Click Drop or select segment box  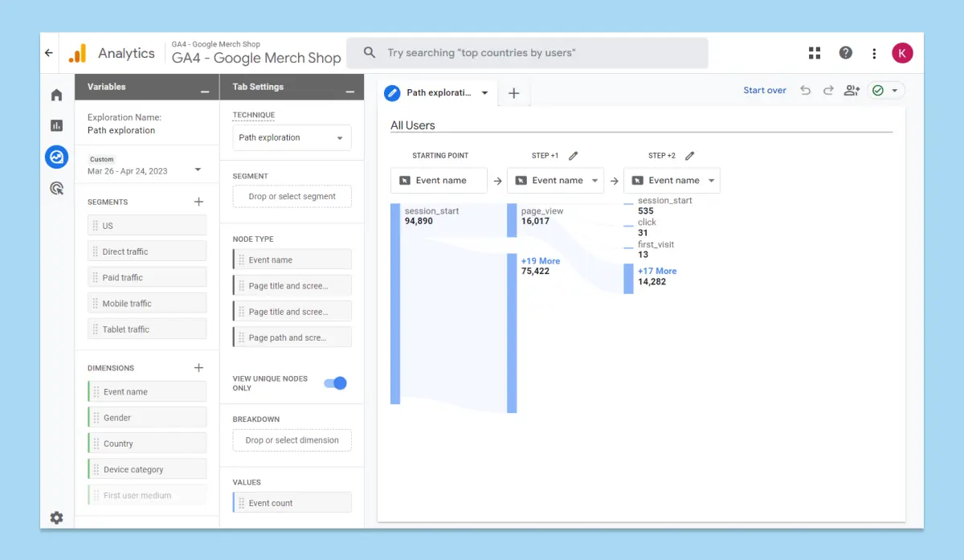292,196
